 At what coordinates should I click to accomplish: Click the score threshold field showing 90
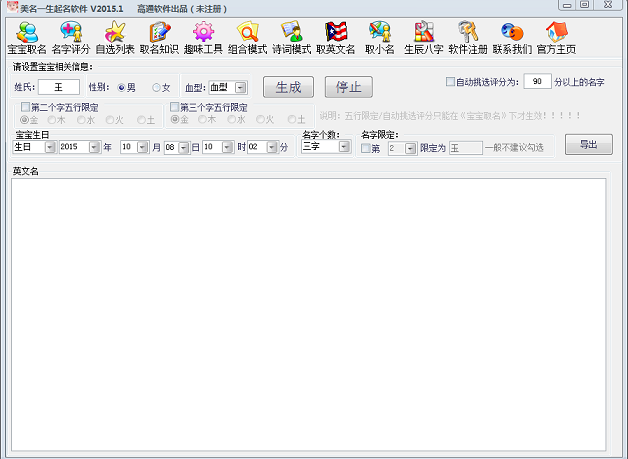(537, 81)
